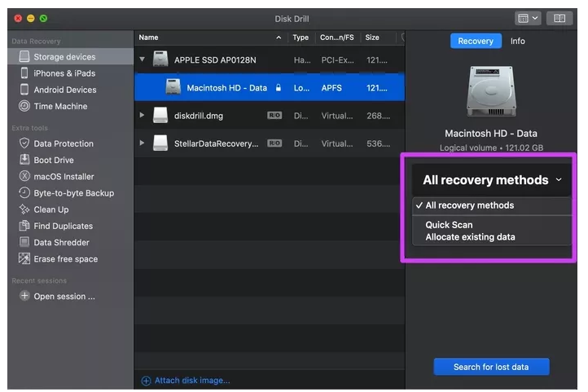The height and width of the screenshot is (392, 588).
Task: Open the Boot Drive tool icon
Action: coord(24,160)
